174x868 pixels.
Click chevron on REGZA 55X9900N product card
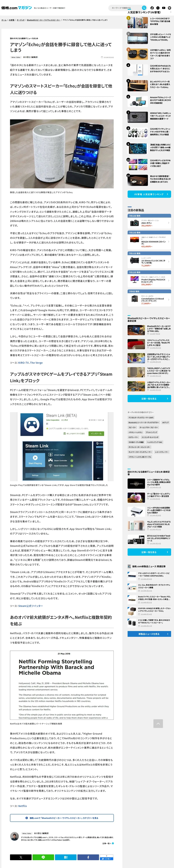coord(169,242)
